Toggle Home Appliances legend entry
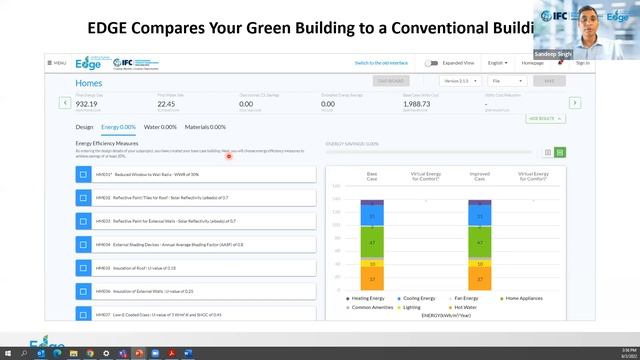 (x=522, y=298)
